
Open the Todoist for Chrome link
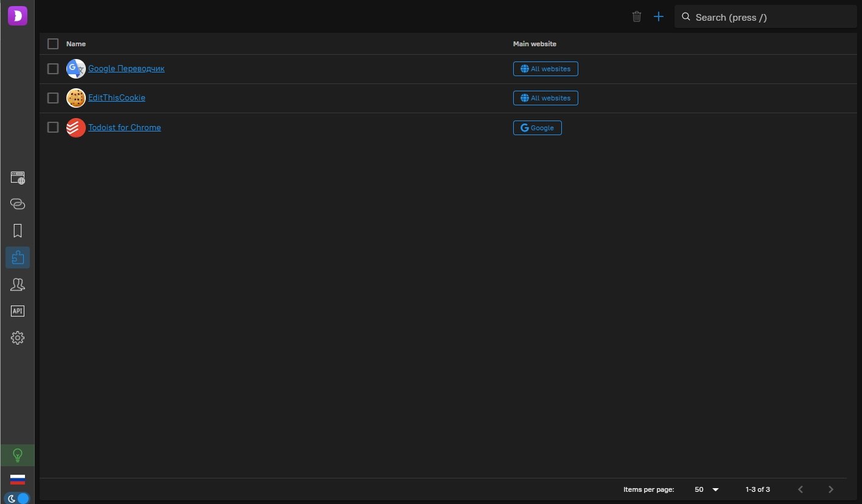125,128
